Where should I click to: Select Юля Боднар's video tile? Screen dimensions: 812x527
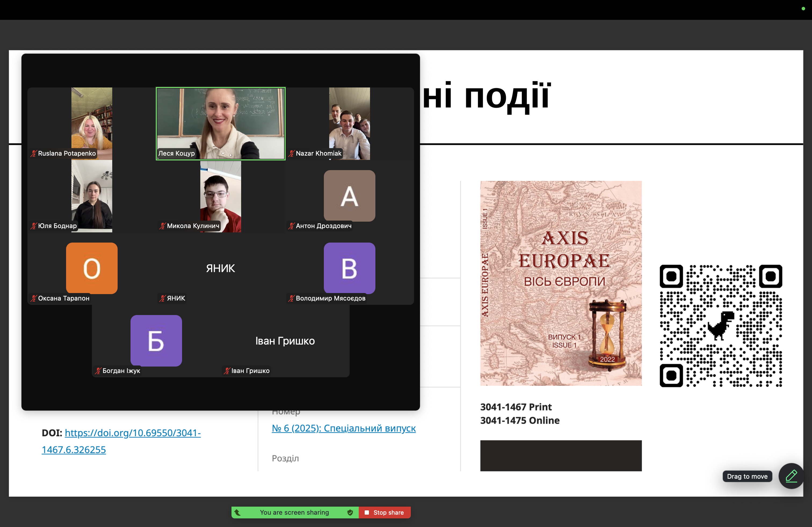point(92,196)
